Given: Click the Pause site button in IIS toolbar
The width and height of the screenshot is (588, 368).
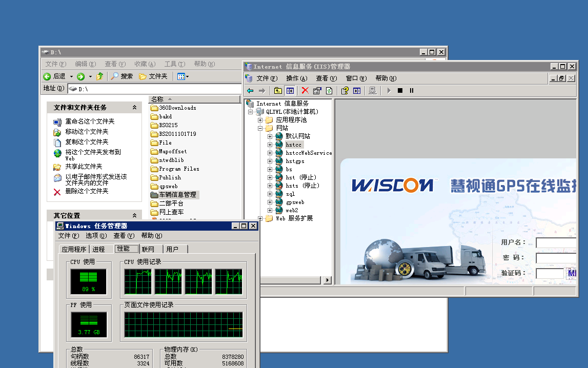Looking at the screenshot, I should tap(411, 91).
